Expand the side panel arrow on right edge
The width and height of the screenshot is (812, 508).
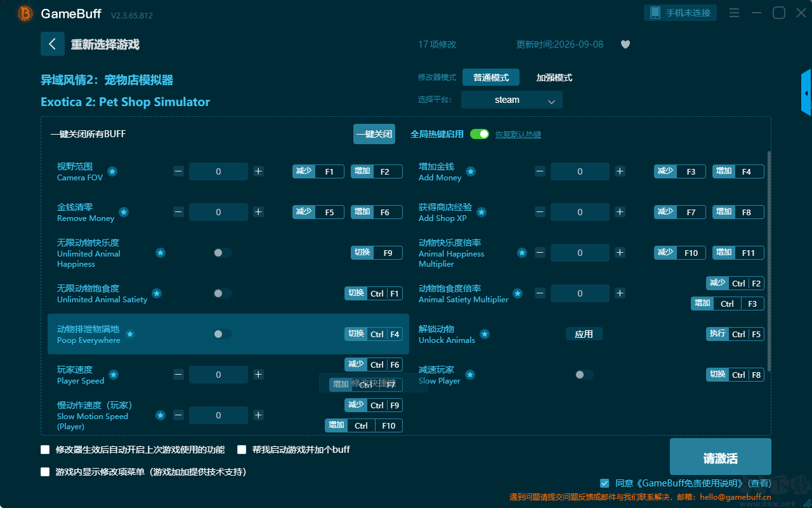pos(806,93)
